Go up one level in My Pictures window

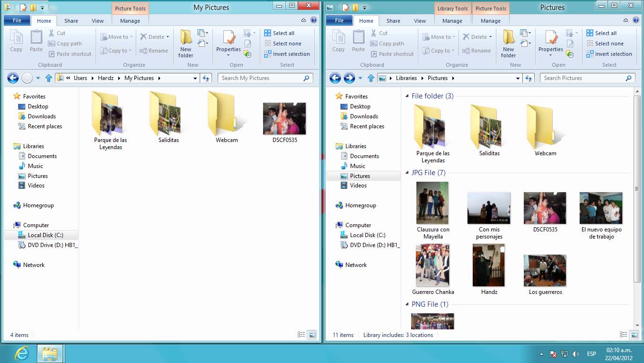49,78
